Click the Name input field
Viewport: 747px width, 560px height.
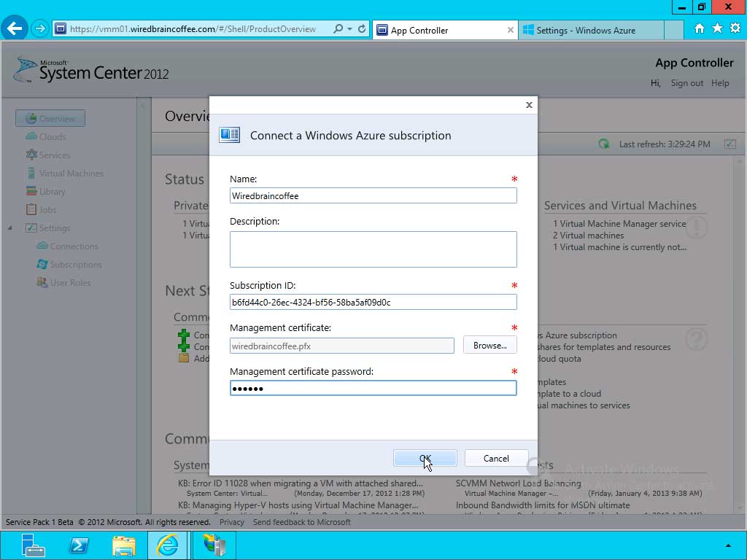coord(373,195)
